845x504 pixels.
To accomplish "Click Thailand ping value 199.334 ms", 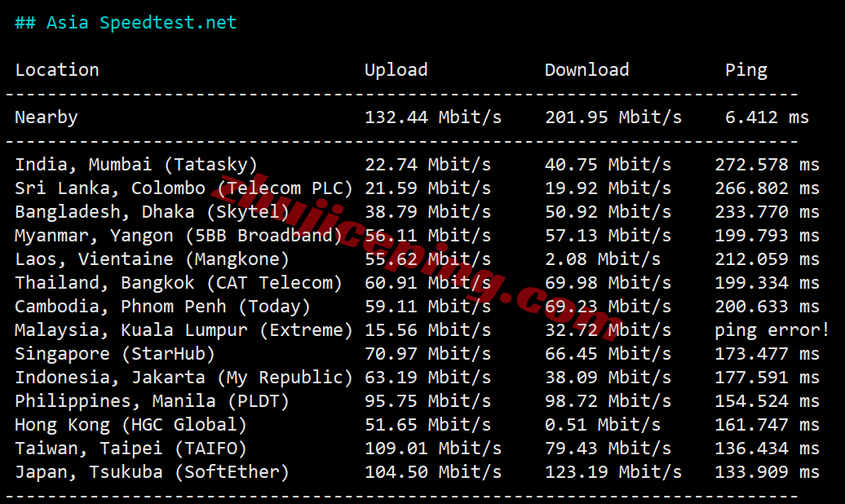I will [767, 283].
